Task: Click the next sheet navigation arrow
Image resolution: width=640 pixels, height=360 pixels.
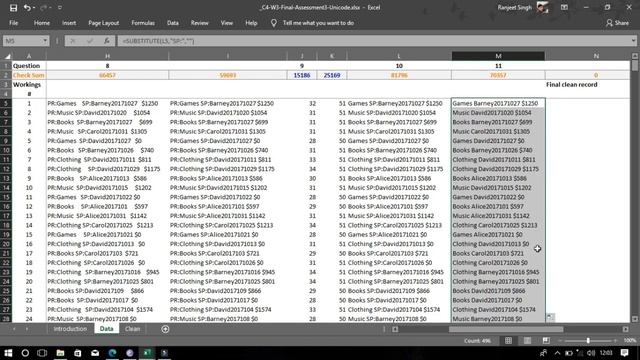Action: tap(27, 329)
